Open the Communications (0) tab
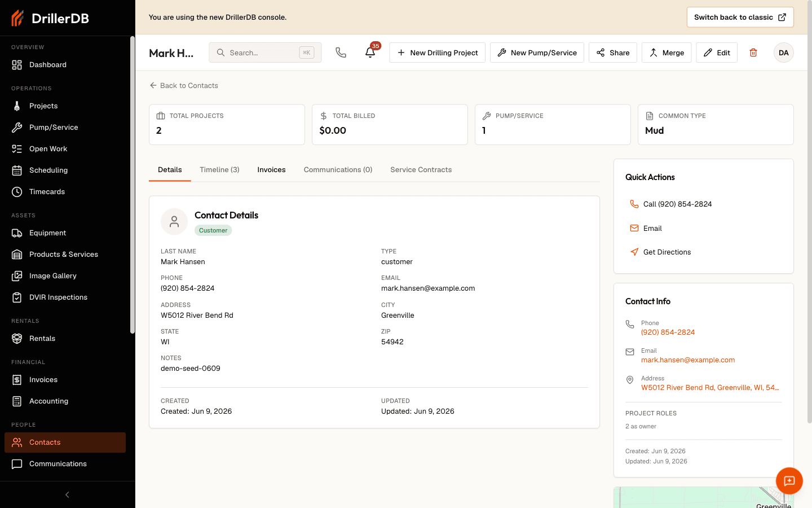 pos(338,170)
